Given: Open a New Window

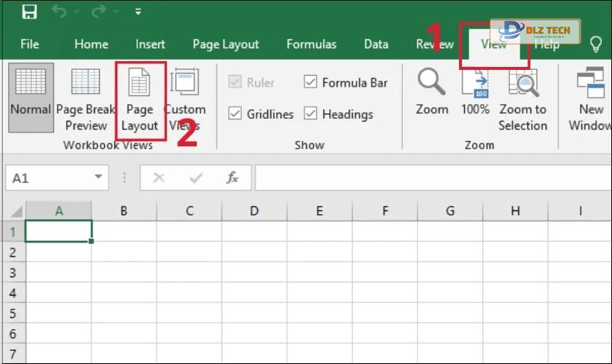Looking at the screenshot, I should pyautogui.click(x=590, y=99).
